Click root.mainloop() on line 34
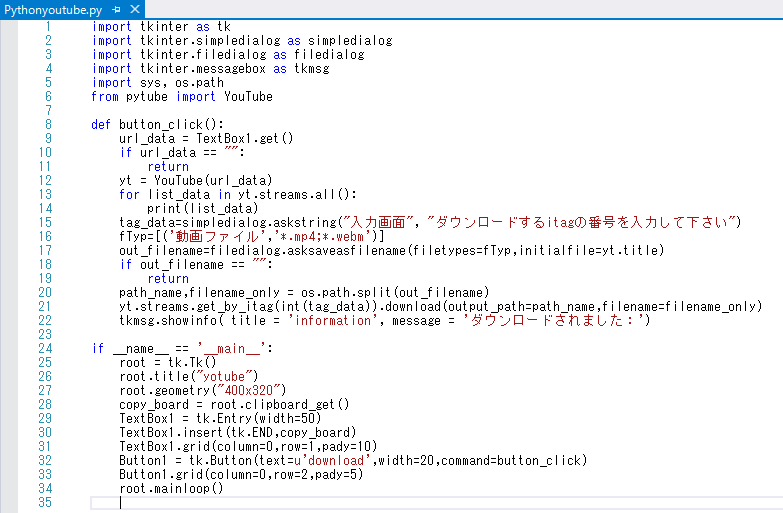Screen dimensions: 783x513 point(171,488)
